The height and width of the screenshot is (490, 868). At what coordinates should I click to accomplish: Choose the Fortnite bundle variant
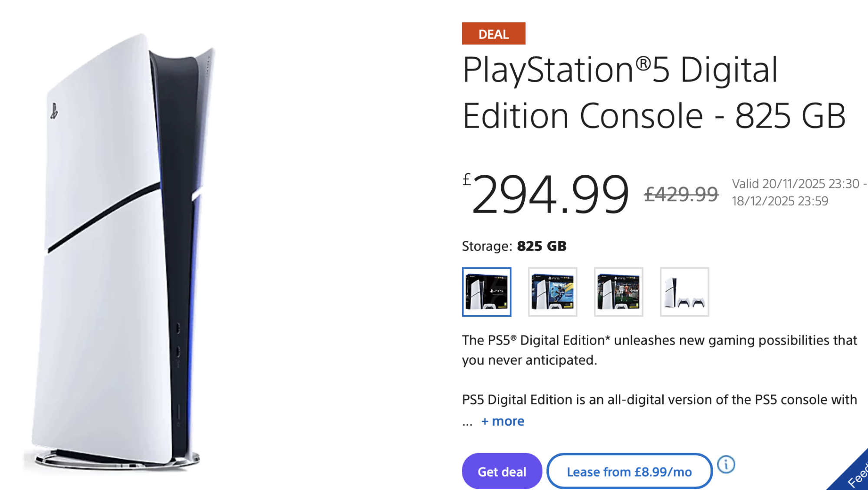click(552, 292)
